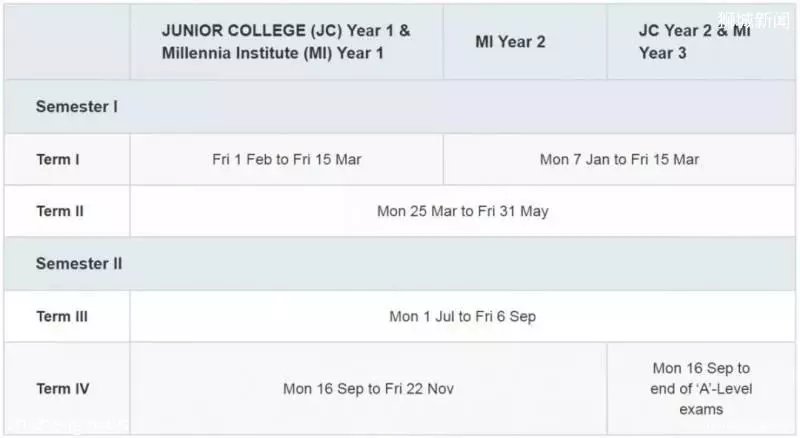This screenshot has width=800, height=438.
Task: Click the Mon 25 Mar to Fri 31 May cell
Action: pos(463,211)
